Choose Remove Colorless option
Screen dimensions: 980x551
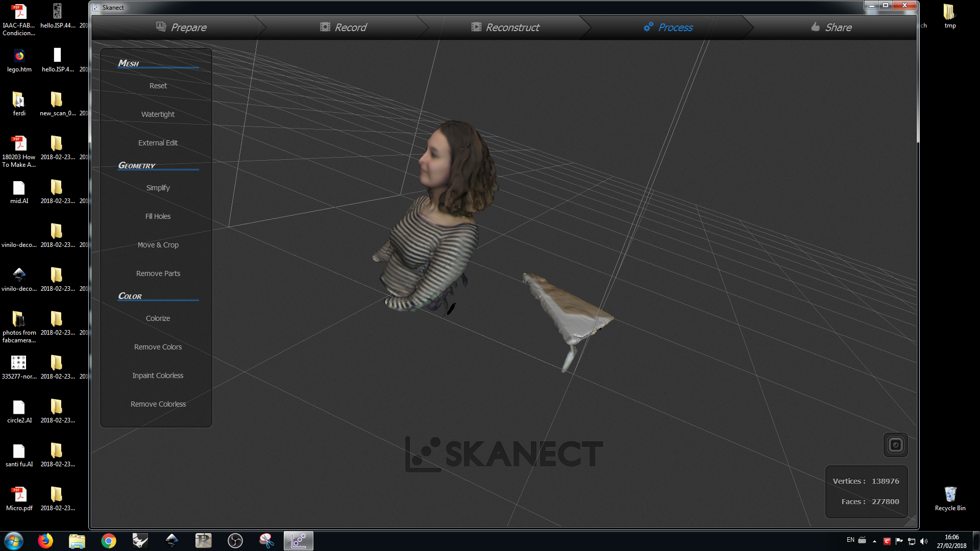(158, 404)
